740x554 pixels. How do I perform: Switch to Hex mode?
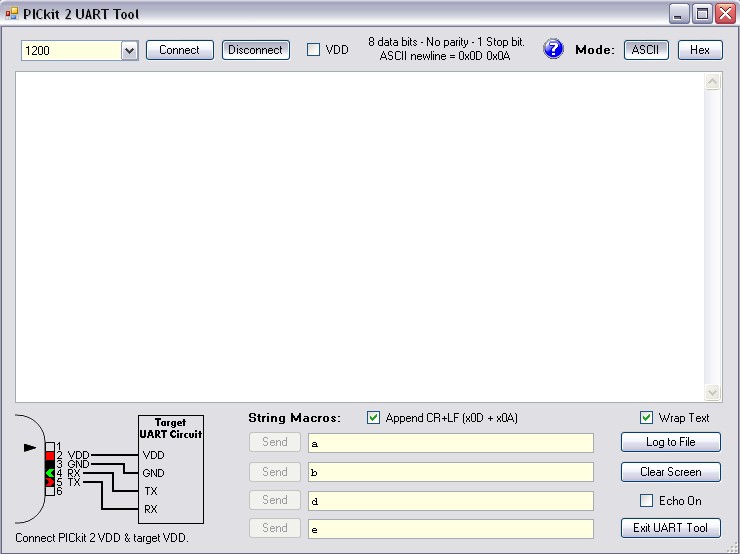(x=700, y=50)
